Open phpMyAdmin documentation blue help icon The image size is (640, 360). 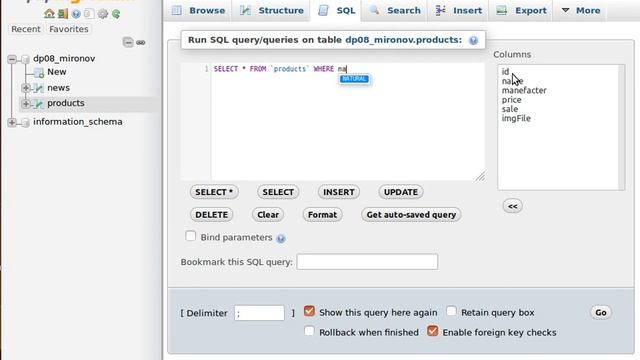[76, 14]
